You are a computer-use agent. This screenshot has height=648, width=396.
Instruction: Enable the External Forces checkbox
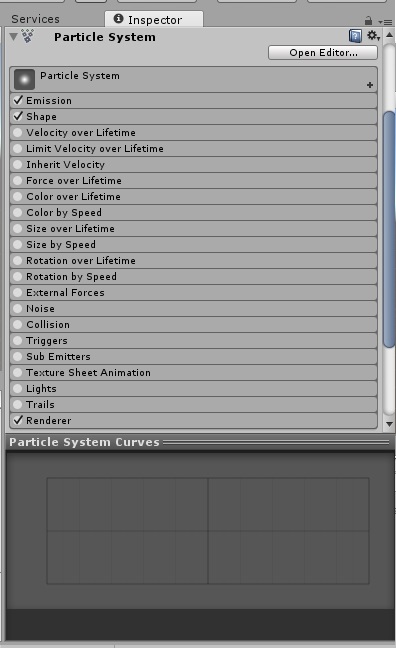click(17, 293)
